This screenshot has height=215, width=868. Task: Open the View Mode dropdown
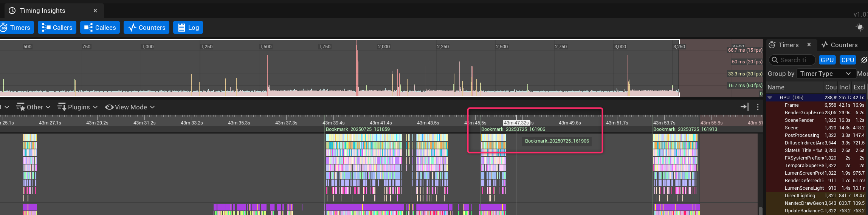pos(130,107)
